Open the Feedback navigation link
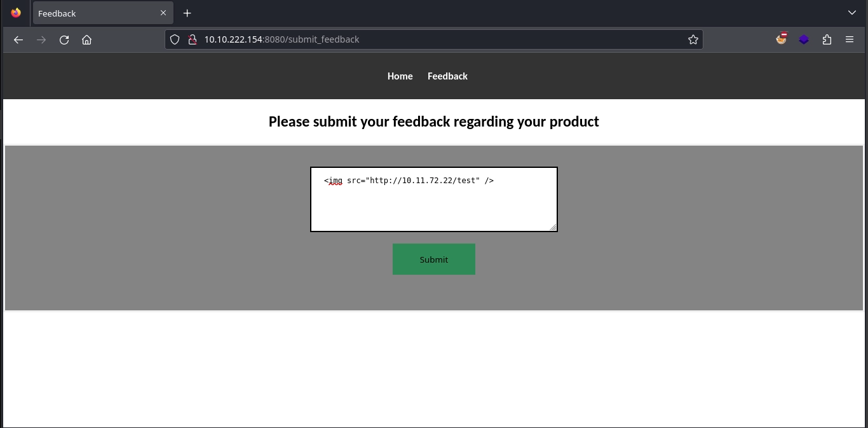The width and height of the screenshot is (868, 428). tap(447, 76)
